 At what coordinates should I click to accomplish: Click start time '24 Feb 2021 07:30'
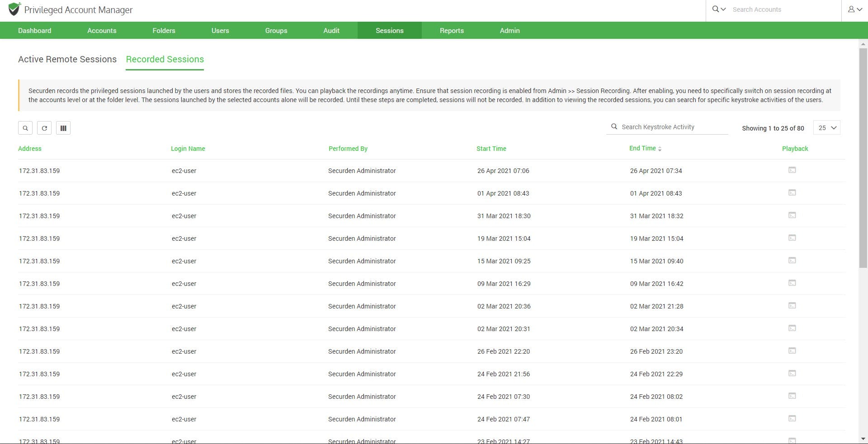(504, 397)
